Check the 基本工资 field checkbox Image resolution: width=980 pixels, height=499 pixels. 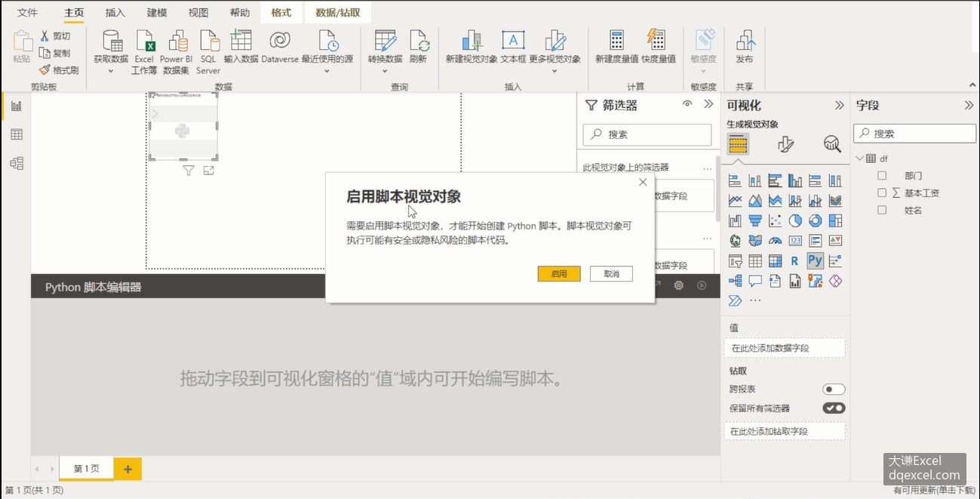click(x=882, y=193)
